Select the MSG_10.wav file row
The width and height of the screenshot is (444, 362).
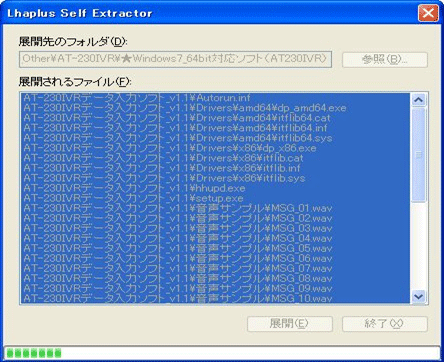tap(215, 298)
